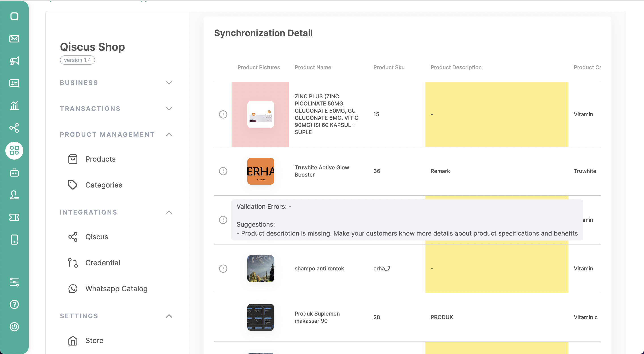Viewport: 644px width, 354px height.
Task: Click the power logout icon
Action: point(14,327)
